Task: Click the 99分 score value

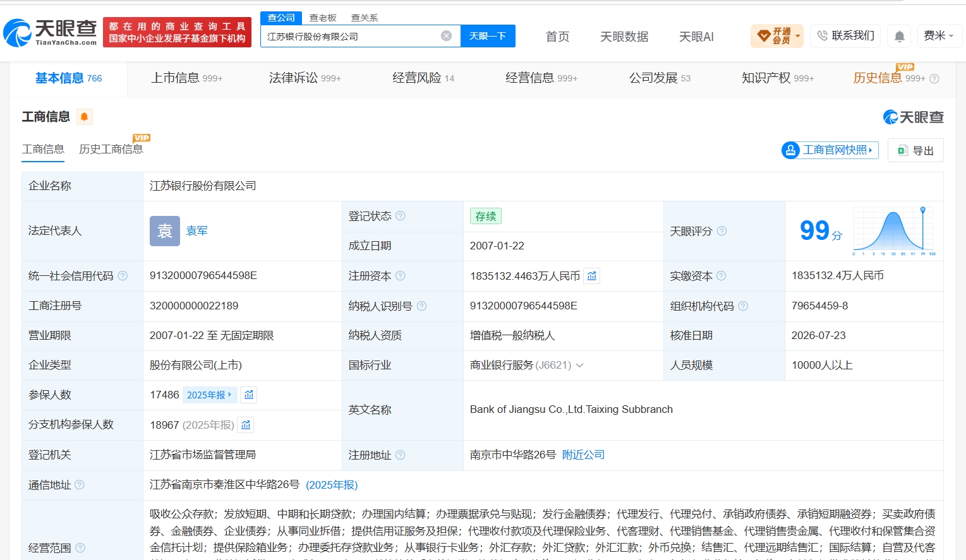Action: tap(821, 231)
